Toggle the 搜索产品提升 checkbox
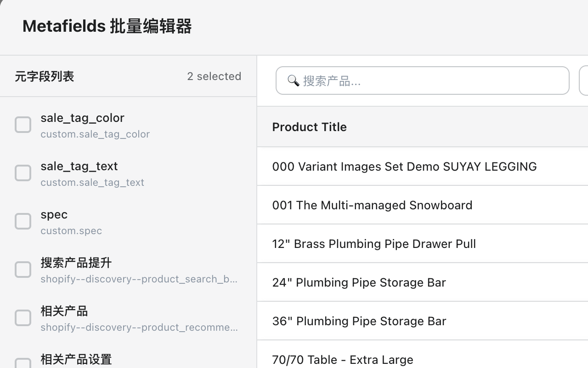 [x=23, y=270]
